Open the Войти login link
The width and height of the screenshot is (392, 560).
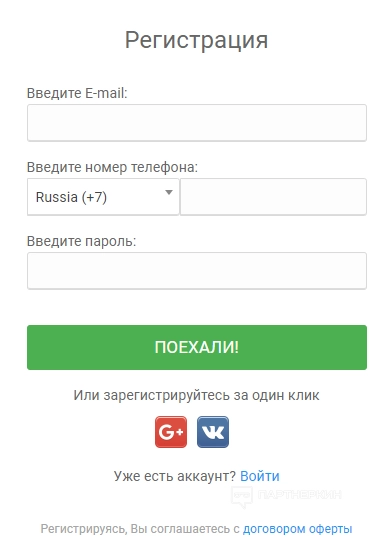pyautogui.click(x=260, y=476)
